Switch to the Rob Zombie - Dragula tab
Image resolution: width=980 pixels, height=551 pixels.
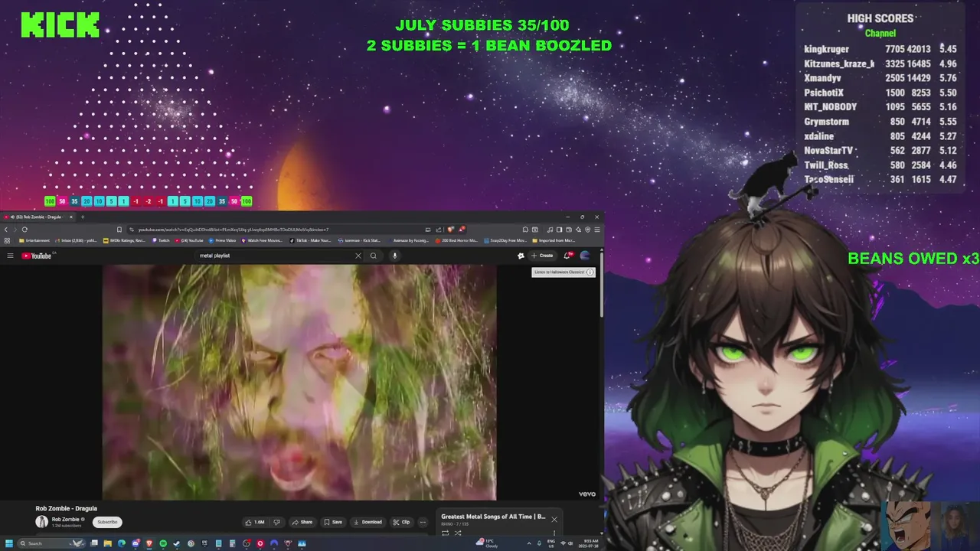coord(37,217)
